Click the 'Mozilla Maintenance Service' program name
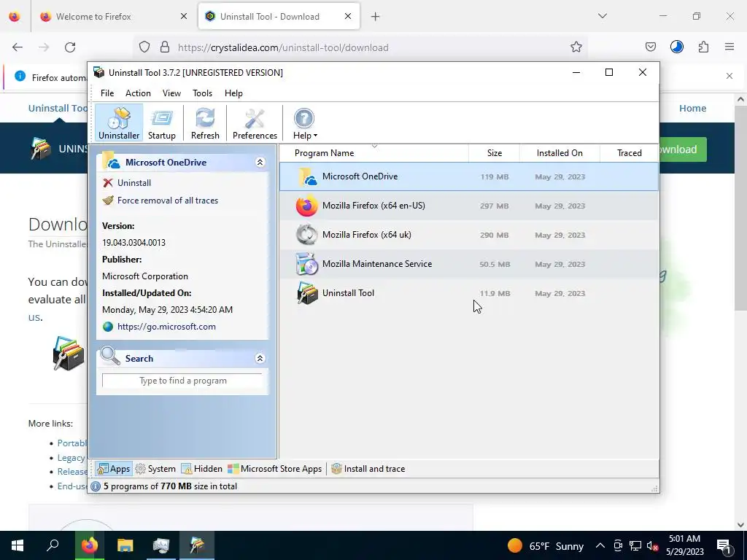The image size is (747, 560). (377, 264)
